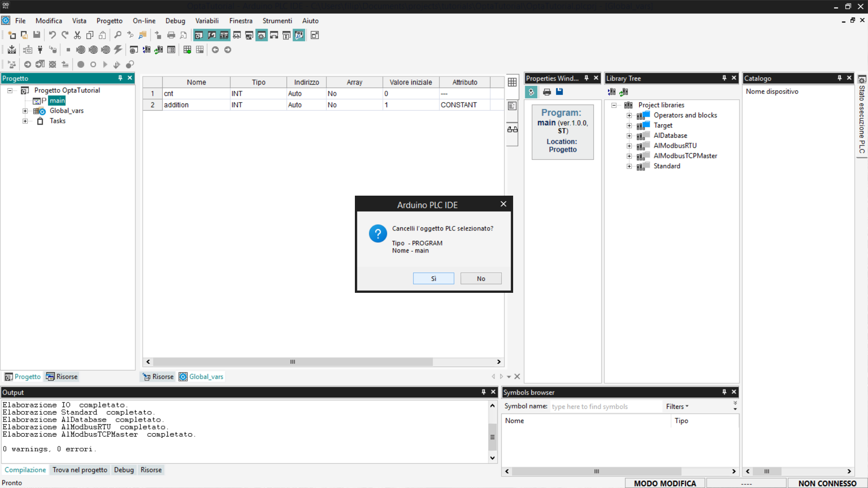Viewport: 868px width, 488px height.
Task: Click the Save project floppy icon
Action: point(37,35)
